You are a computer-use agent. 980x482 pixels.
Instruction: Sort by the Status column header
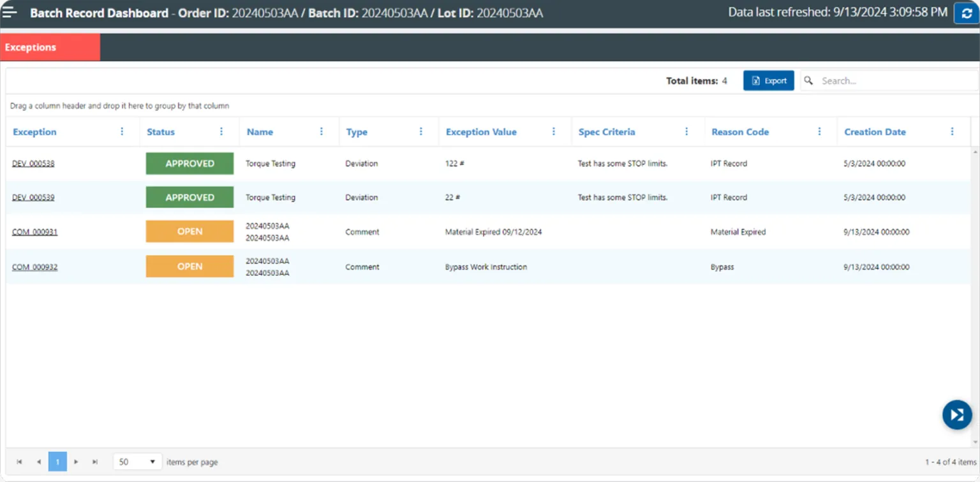pos(161,132)
